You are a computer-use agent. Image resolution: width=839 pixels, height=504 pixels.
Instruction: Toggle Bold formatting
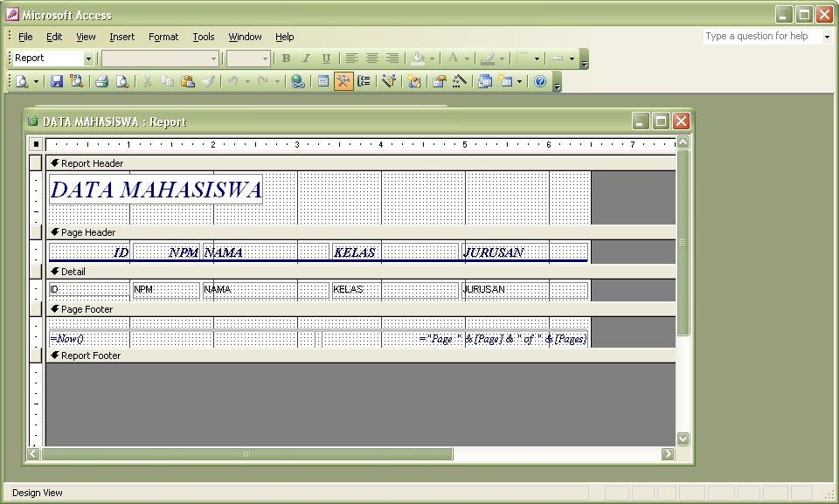click(287, 59)
